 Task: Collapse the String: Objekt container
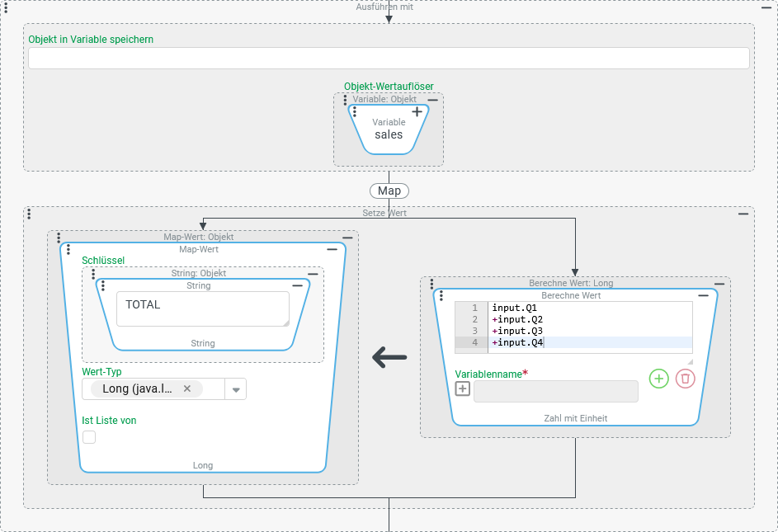(x=313, y=274)
